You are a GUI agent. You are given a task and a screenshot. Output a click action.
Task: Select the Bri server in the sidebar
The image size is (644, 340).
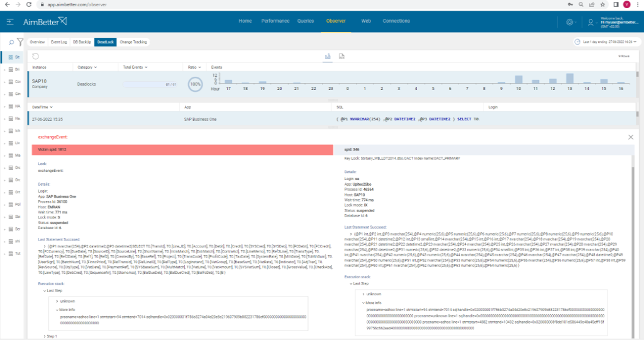point(14,69)
